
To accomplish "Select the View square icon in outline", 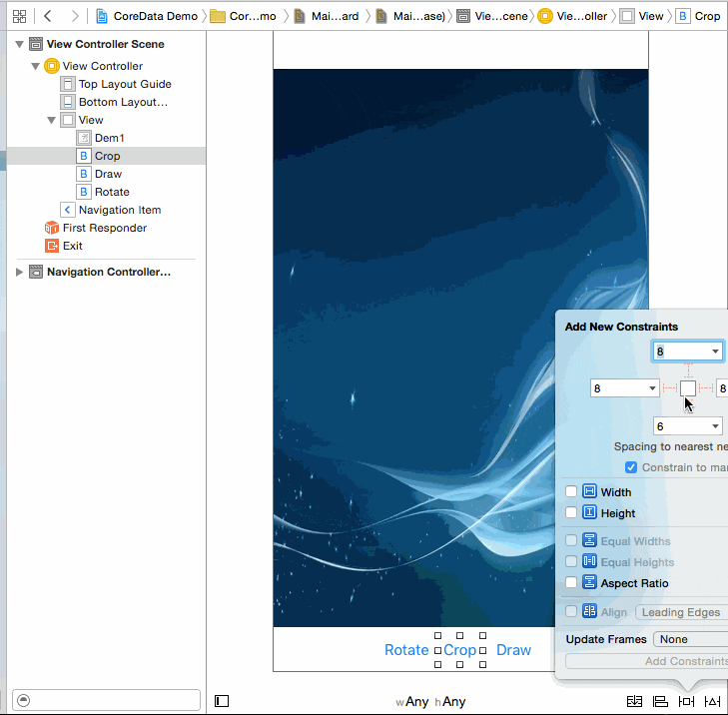I will (68, 120).
